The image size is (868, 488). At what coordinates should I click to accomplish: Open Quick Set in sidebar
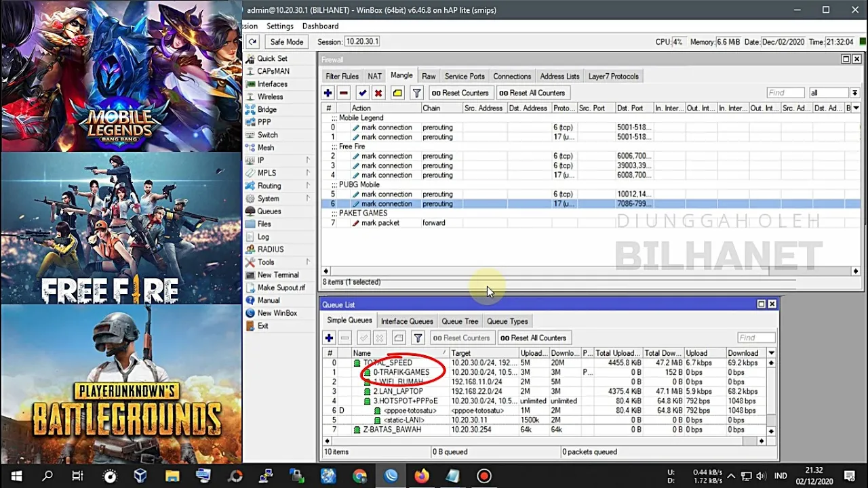(x=271, y=58)
